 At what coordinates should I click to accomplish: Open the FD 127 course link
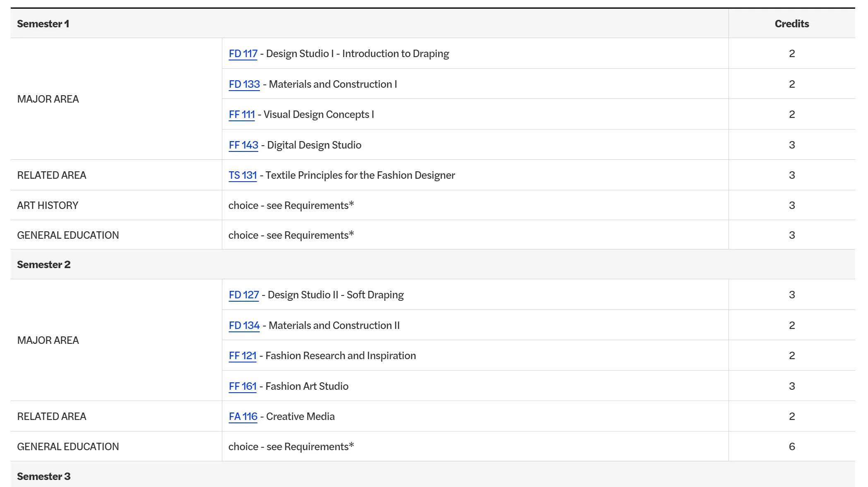(244, 295)
